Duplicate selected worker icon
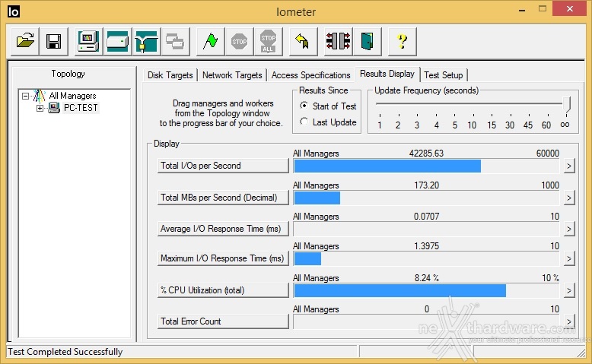The width and height of the screenshot is (592, 364). 175,42
